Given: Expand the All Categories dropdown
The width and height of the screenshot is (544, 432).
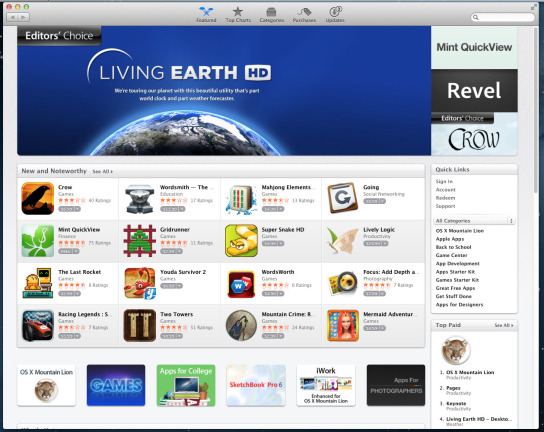Looking at the screenshot, I should point(474,221).
